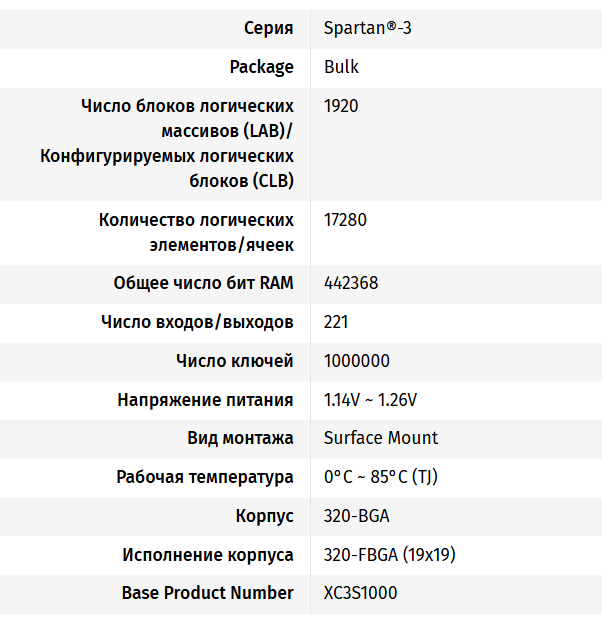Click the 'Surface Mount' mounting value
Screen dimensions: 602x629
381,438
